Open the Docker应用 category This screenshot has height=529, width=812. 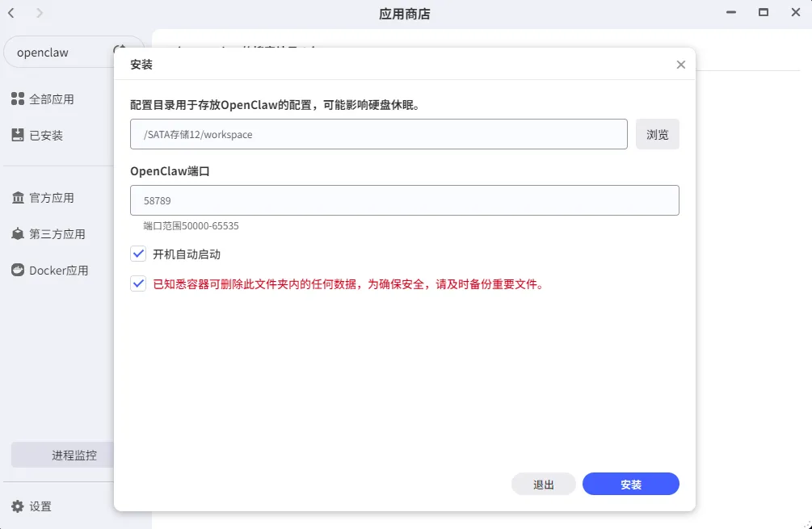50,271
